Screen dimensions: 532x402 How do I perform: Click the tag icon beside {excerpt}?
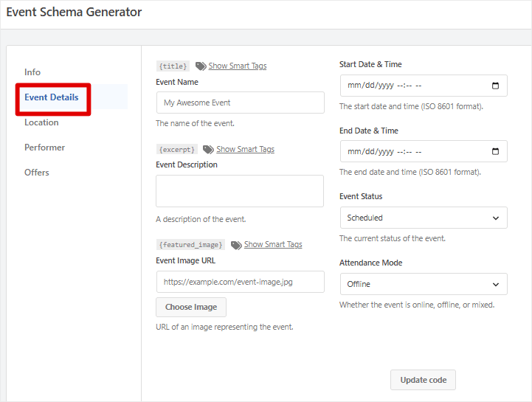208,149
